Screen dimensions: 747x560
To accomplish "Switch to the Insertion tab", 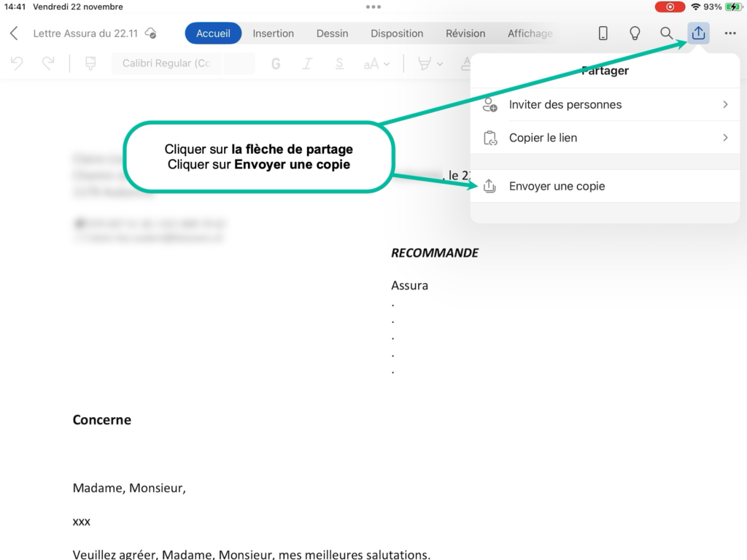I will click(x=273, y=34).
